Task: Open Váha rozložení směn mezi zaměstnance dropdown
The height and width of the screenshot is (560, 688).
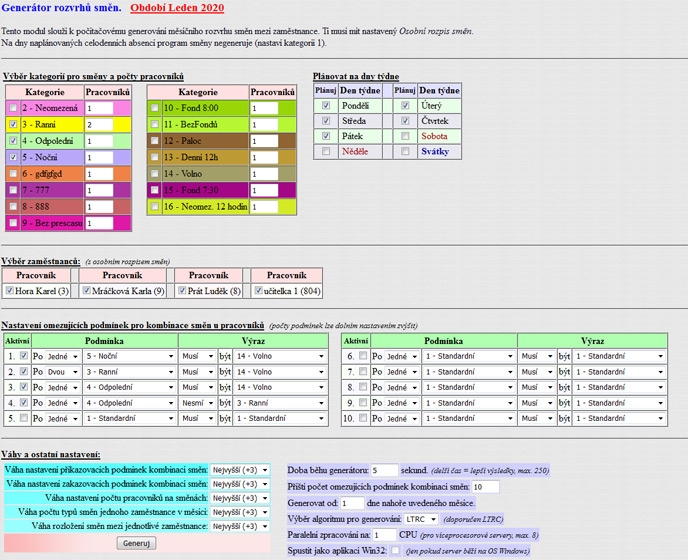Action: [x=240, y=526]
